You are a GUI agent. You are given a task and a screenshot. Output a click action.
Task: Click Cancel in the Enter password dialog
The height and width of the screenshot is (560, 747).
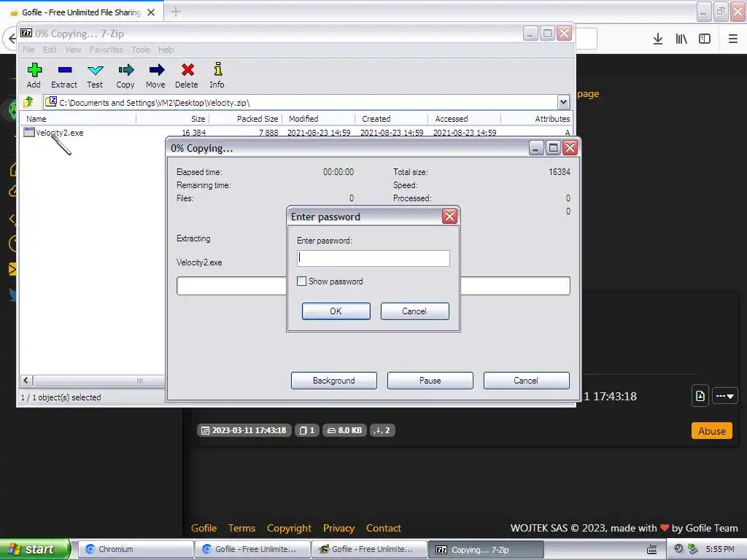coord(414,311)
